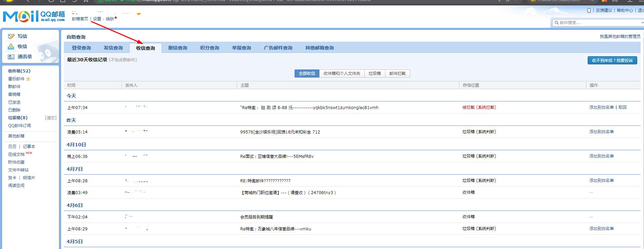Open the 删信查询 tab
Screen dimensions: 644x249
[x=177, y=48]
